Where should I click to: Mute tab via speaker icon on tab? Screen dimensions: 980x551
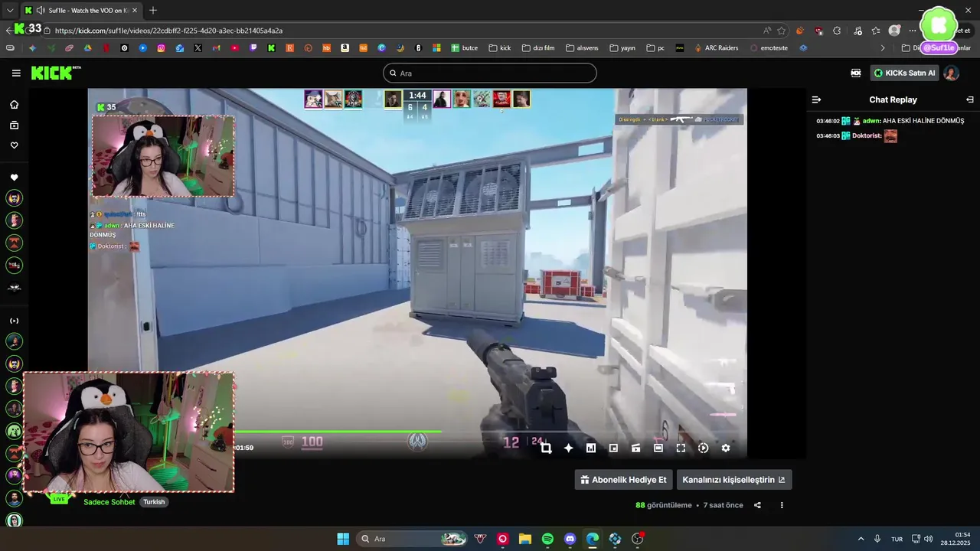[40, 10]
